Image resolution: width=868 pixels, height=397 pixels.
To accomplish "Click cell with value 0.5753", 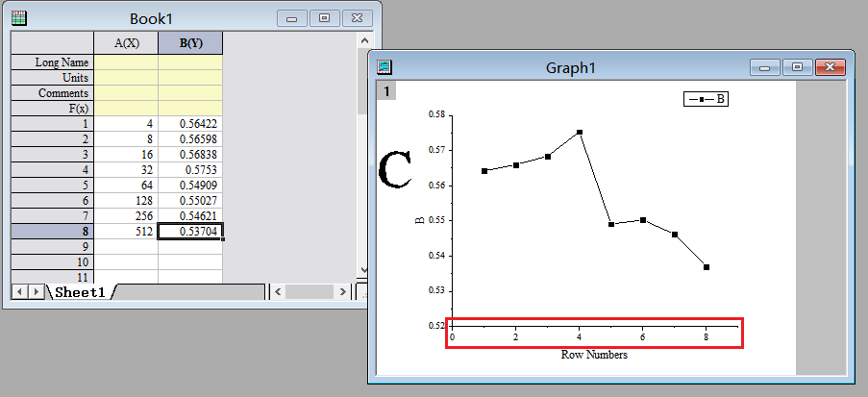I will tap(190, 169).
